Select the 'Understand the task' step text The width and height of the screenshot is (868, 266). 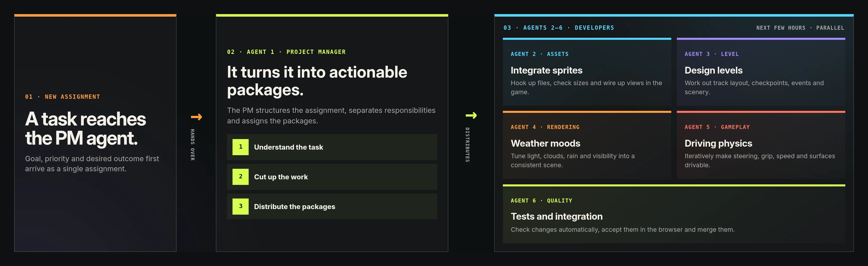click(x=288, y=147)
